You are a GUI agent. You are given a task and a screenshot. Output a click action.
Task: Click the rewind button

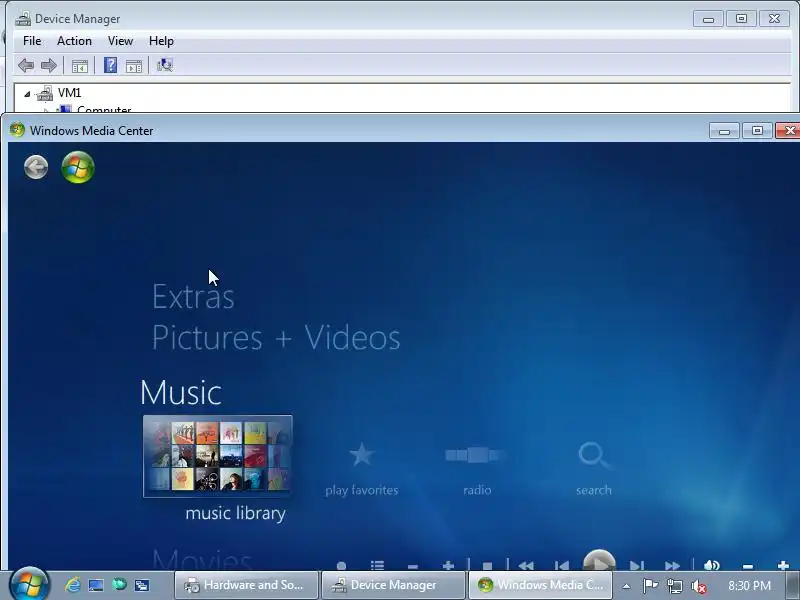[x=526, y=565]
